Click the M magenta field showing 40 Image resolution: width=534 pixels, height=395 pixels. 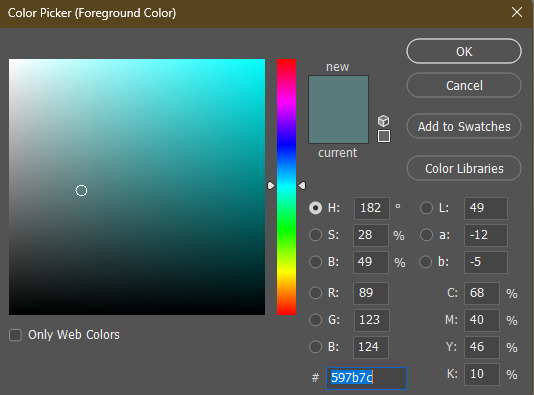click(482, 320)
